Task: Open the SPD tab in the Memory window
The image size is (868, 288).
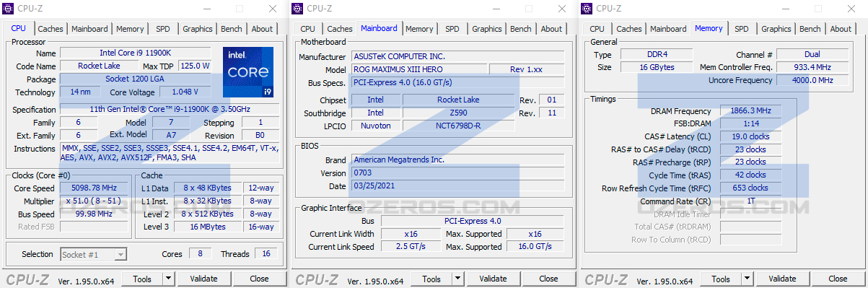Action: click(742, 29)
